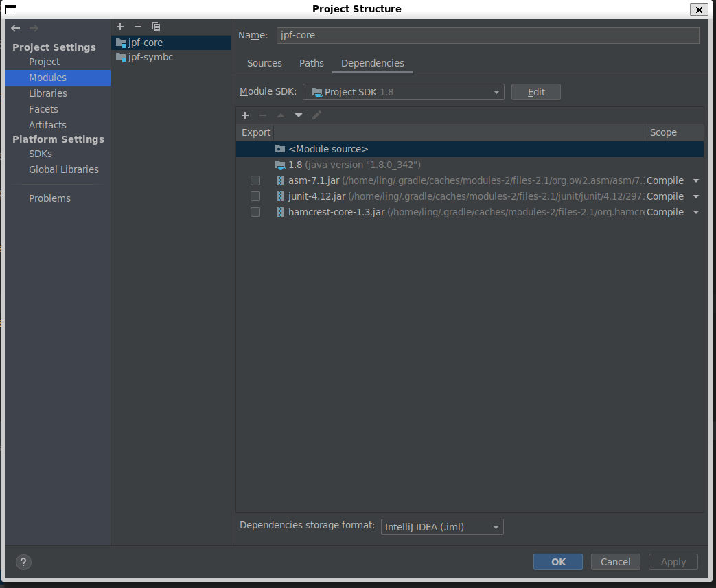Click the back navigation arrow
The image size is (716, 588).
click(16, 28)
